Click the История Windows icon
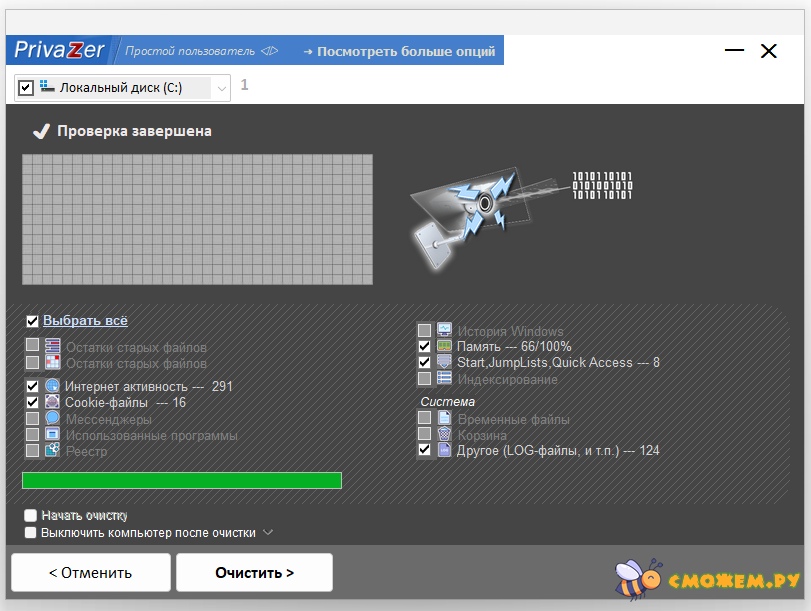 445,330
